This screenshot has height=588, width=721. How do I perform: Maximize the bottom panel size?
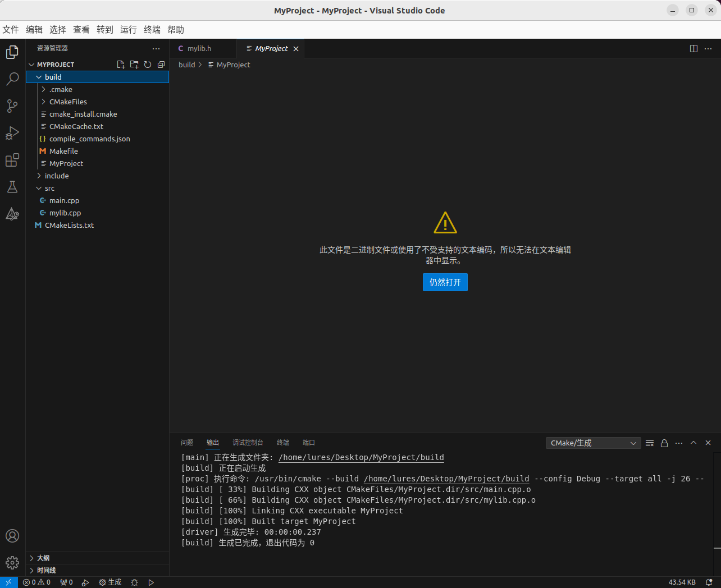pyautogui.click(x=693, y=443)
